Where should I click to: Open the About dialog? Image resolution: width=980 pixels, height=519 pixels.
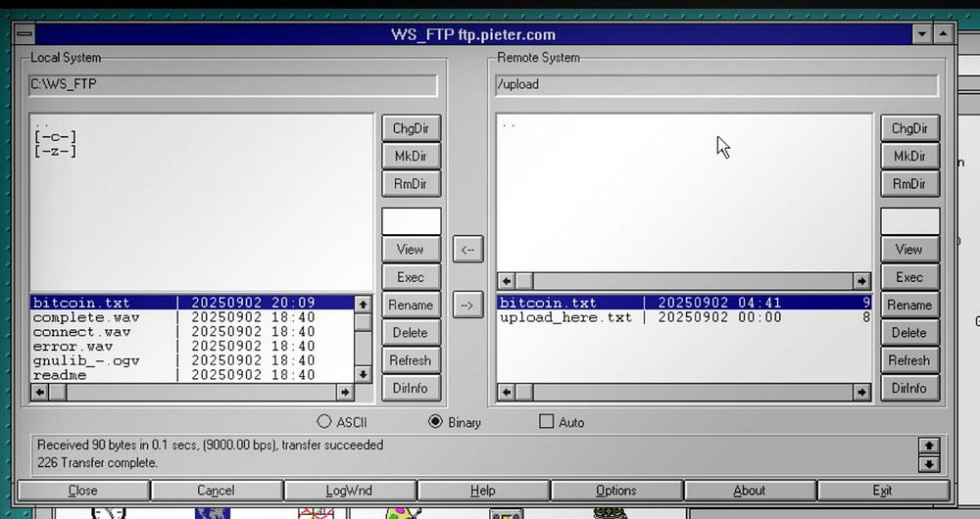(749, 491)
